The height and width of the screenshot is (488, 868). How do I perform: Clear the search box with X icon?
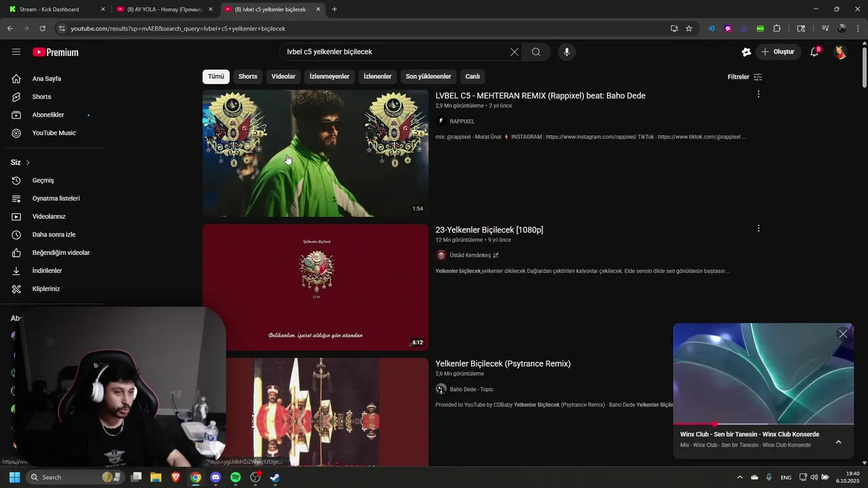[514, 52]
